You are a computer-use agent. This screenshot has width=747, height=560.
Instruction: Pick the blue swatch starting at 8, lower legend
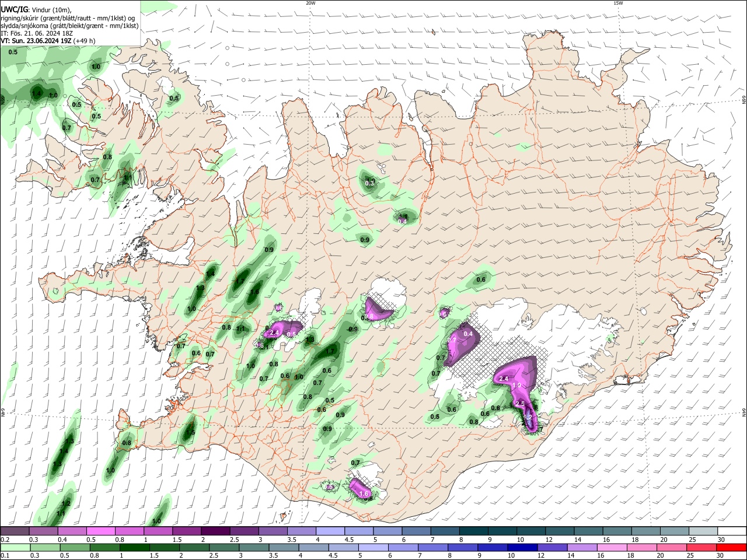coord(462,548)
